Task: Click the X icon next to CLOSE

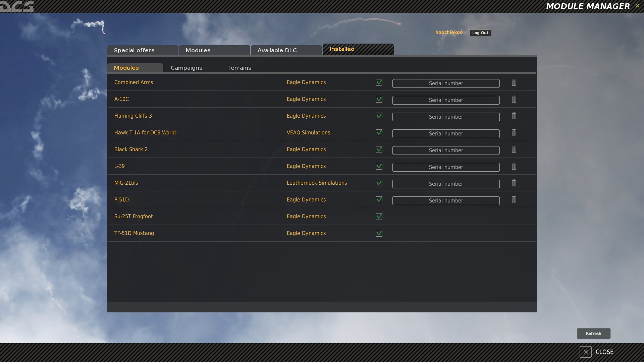Action: tap(585, 352)
